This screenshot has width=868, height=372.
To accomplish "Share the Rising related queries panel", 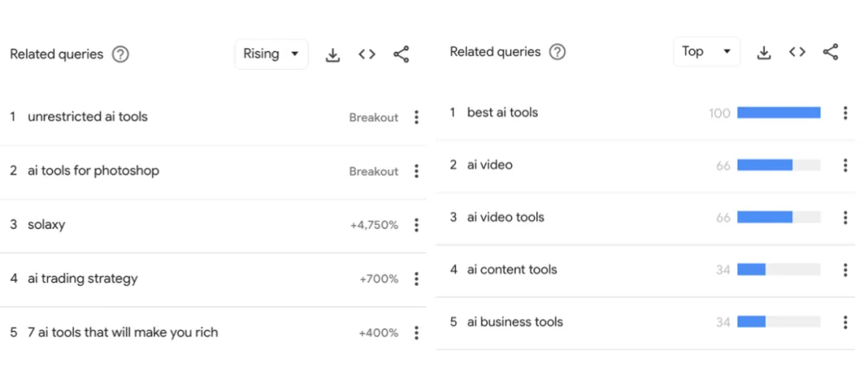I will 401,55.
